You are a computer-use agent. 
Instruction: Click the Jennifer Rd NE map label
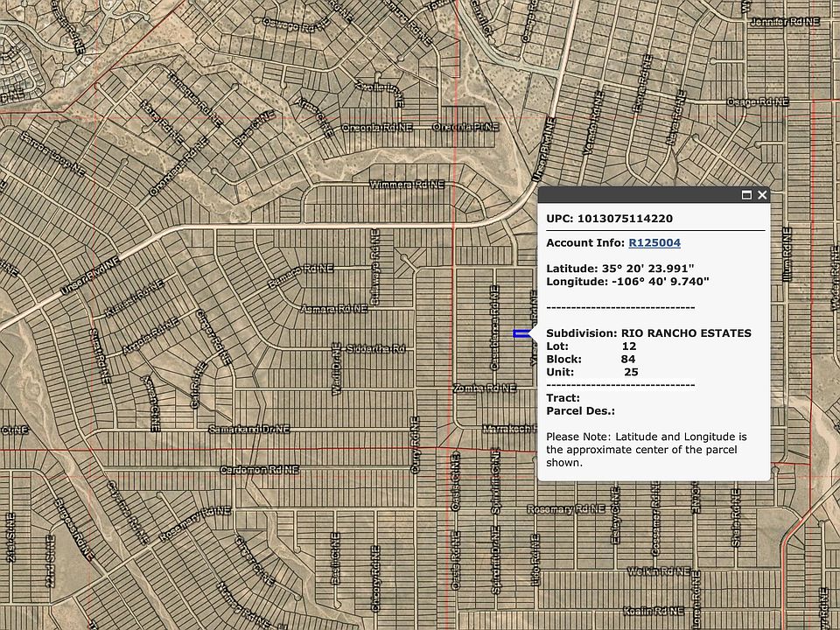pos(785,22)
